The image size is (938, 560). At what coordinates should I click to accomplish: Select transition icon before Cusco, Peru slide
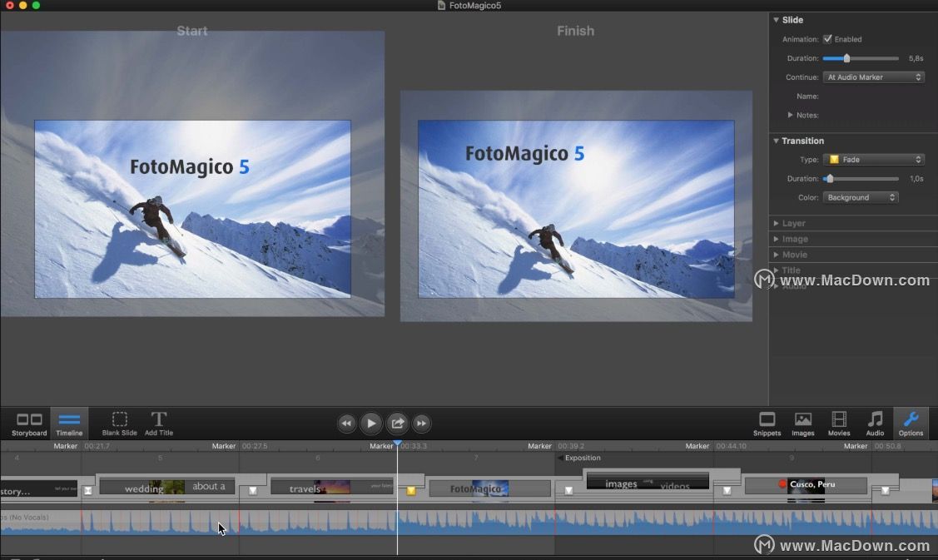[727, 491]
